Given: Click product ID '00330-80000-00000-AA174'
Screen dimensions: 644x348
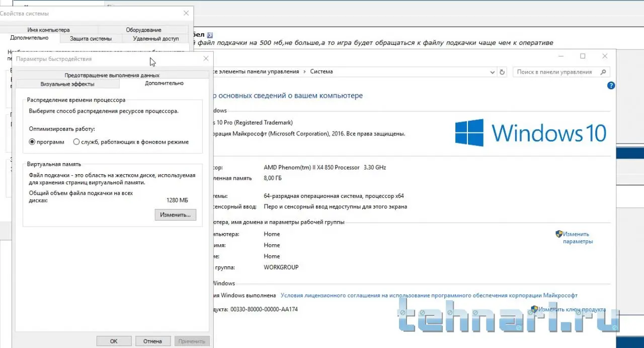Looking at the screenshot, I should click(264, 309).
